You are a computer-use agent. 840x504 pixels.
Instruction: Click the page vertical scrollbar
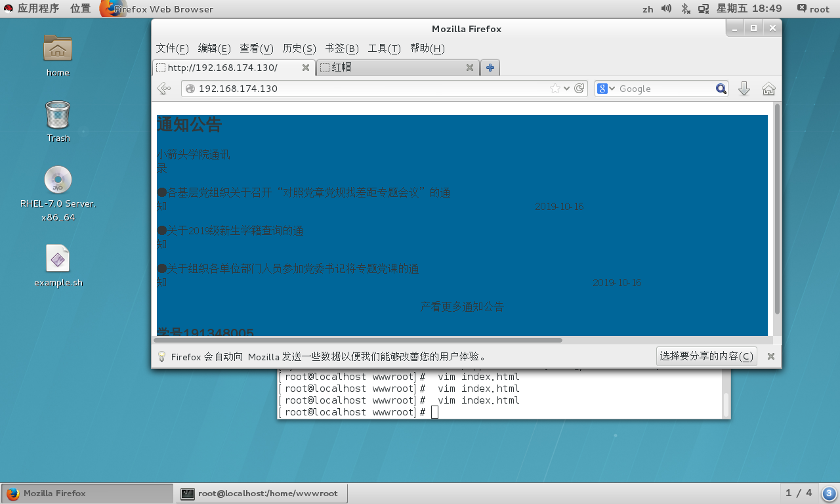click(778, 209)
